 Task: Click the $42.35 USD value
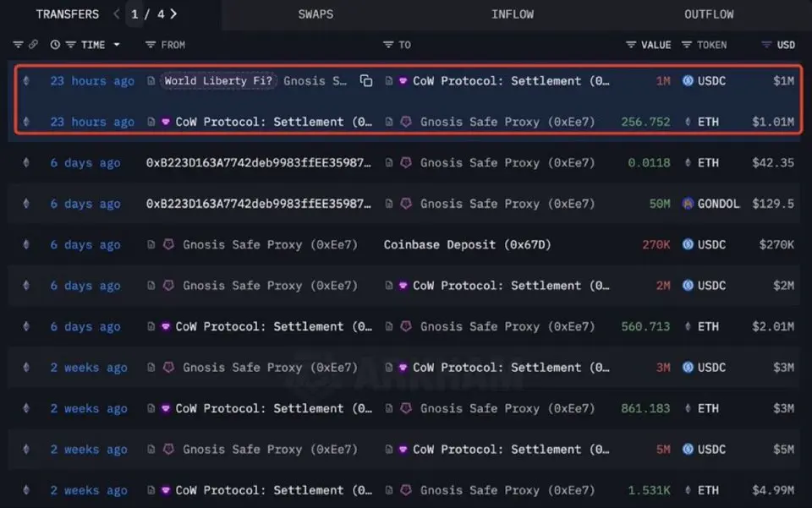(773, 162)
